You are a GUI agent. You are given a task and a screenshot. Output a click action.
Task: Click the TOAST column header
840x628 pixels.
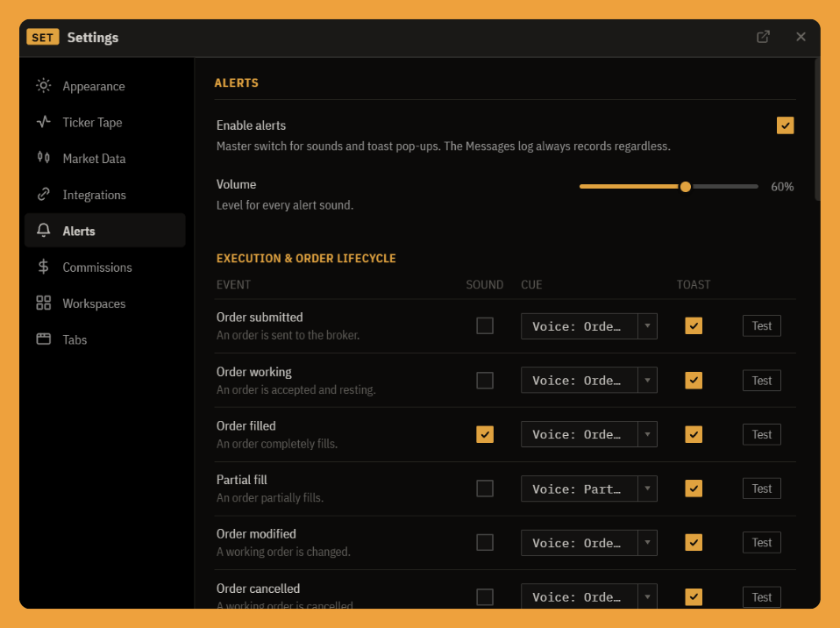pos(694,284)
